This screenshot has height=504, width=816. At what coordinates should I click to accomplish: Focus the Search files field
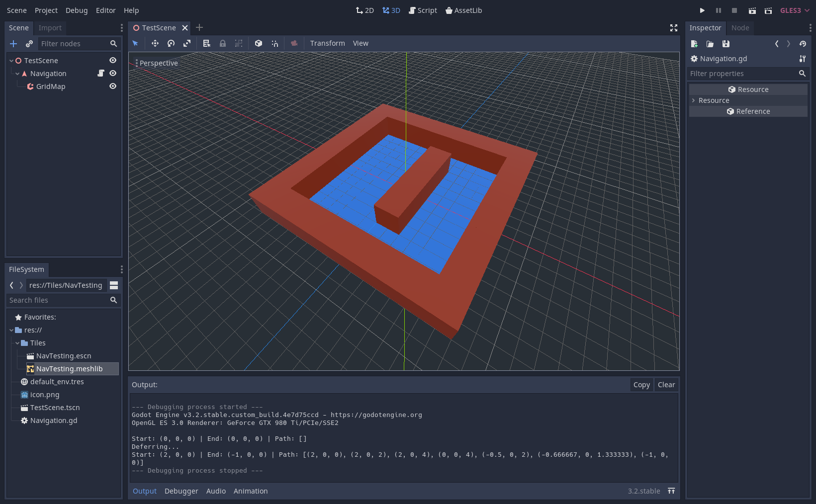click(64, 300)
